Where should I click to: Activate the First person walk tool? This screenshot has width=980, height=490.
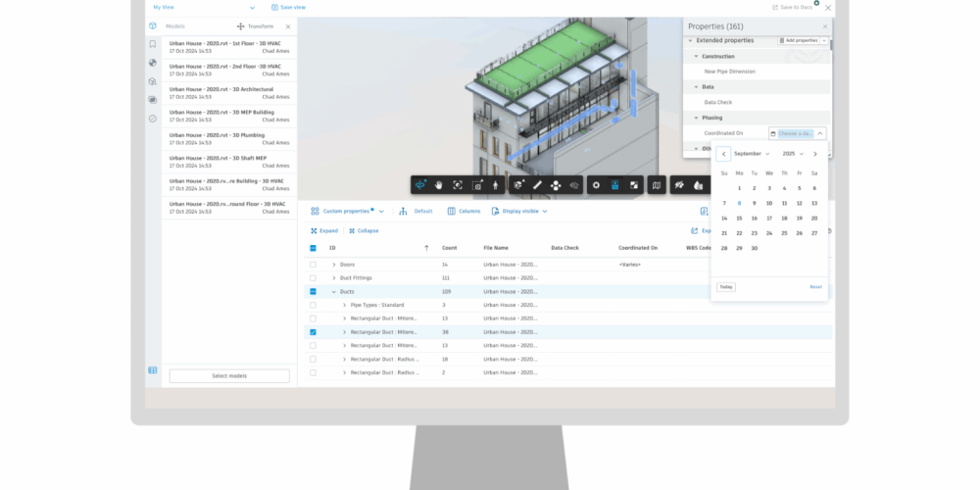(x=495, y=185)
